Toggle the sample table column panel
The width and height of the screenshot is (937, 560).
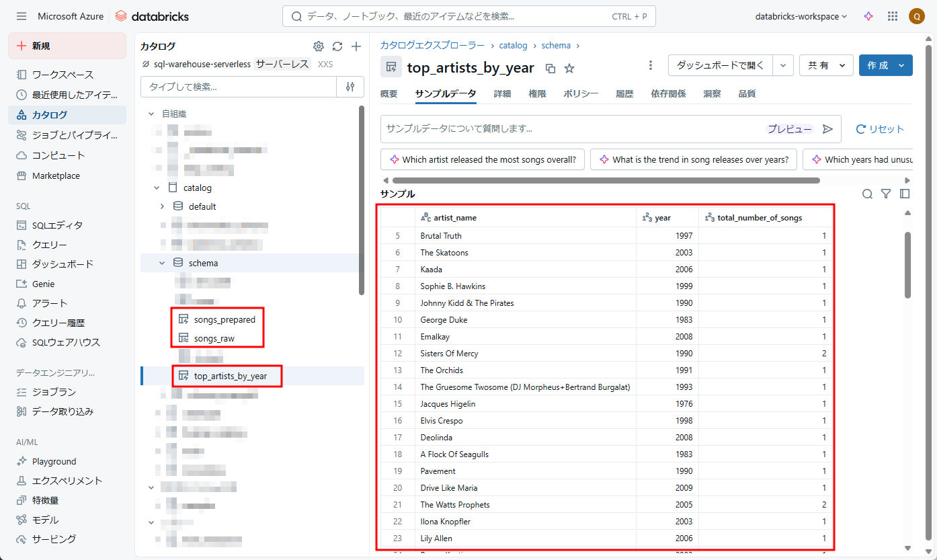905,194
